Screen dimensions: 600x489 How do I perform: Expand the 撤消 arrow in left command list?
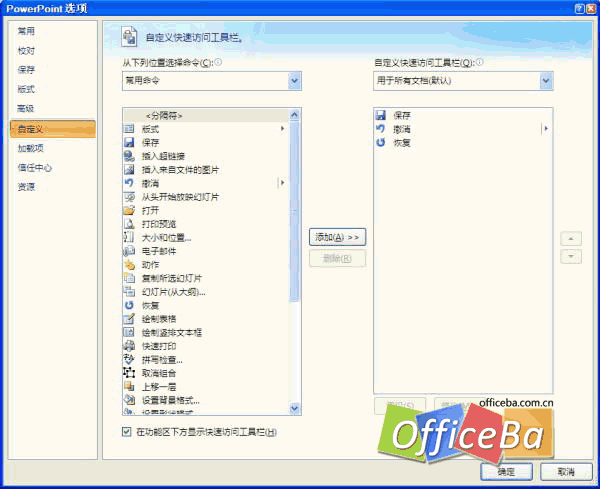pos(282,183)
